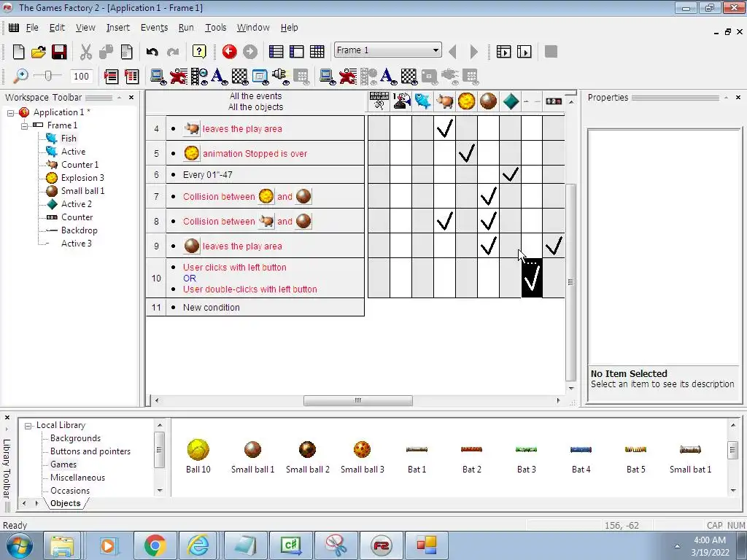Go back with the red arrow icon
Image resolution: width=747 pixels, height=560 pixels.
[x=229, y=52]
